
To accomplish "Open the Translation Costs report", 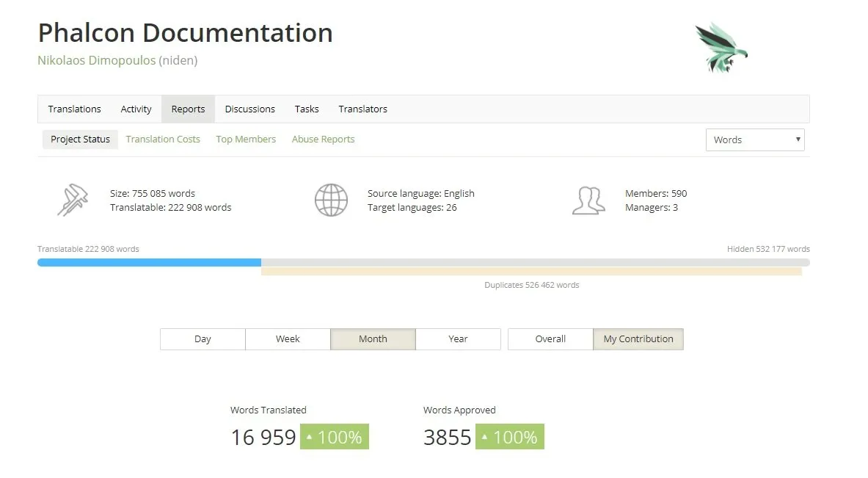I will click(x=163, y=139).
